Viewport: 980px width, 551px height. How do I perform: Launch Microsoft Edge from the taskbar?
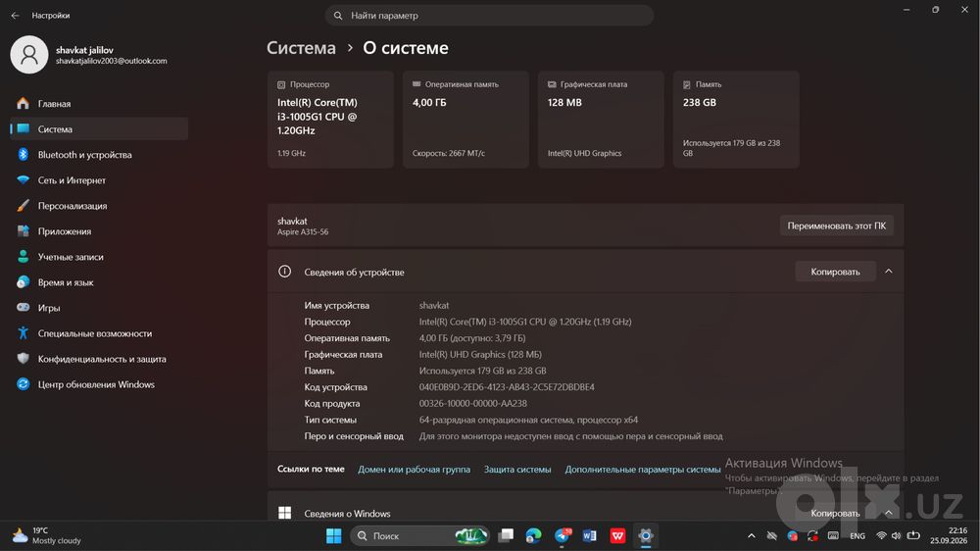pos(533,536)
